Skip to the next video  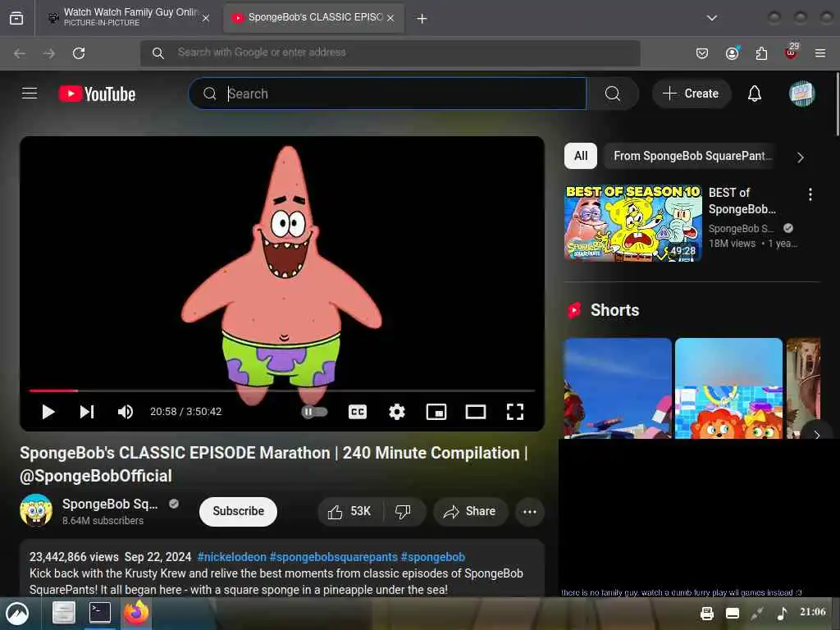coord(87,412)
